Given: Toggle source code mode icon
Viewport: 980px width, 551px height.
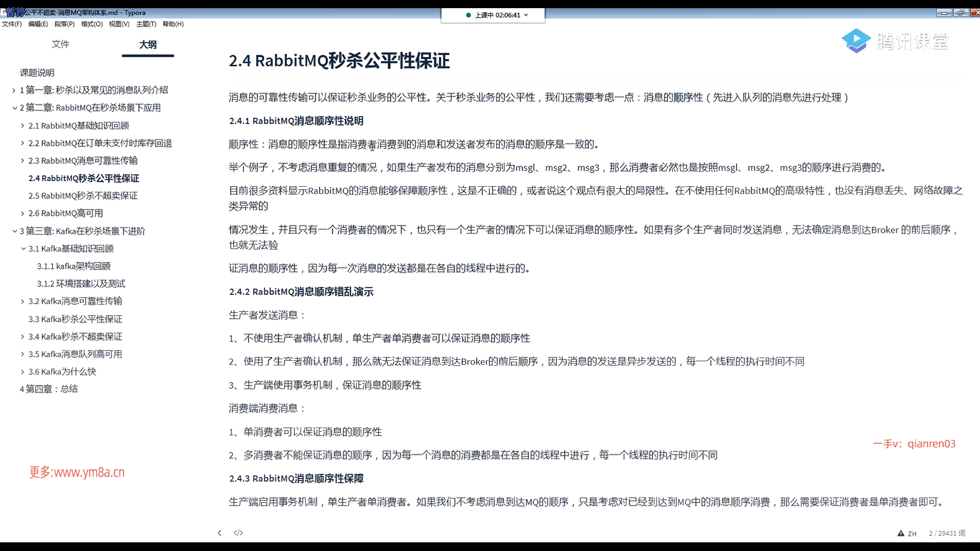Looking at the screenshot, I should coord(238,533).
